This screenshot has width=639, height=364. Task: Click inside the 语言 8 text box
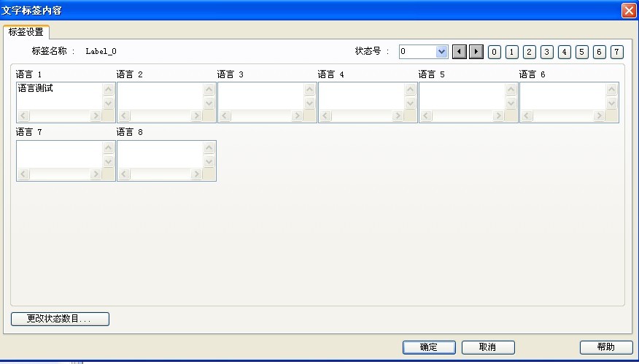tap(159, 154)
